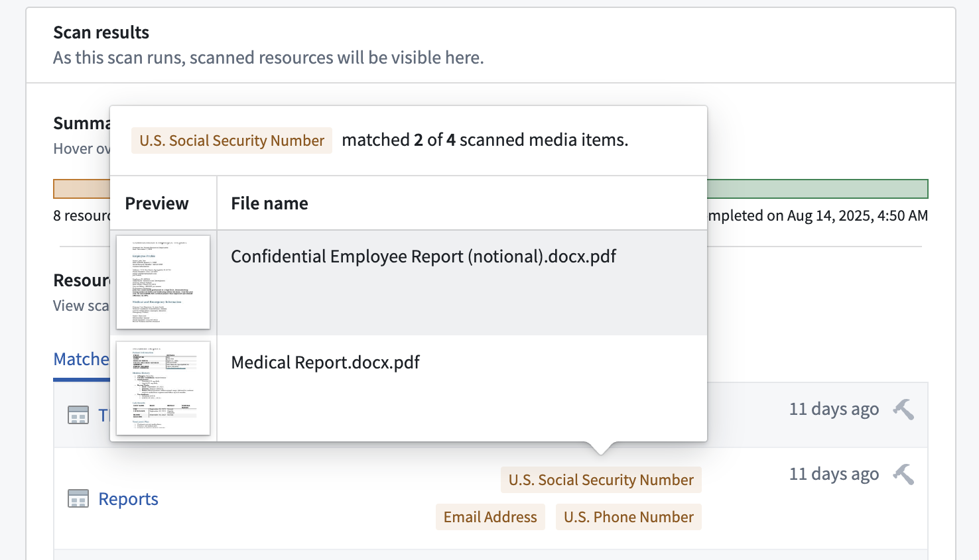Click the hammer remediation icon on the Reports row
979x560 pixels.
point(903,474)
